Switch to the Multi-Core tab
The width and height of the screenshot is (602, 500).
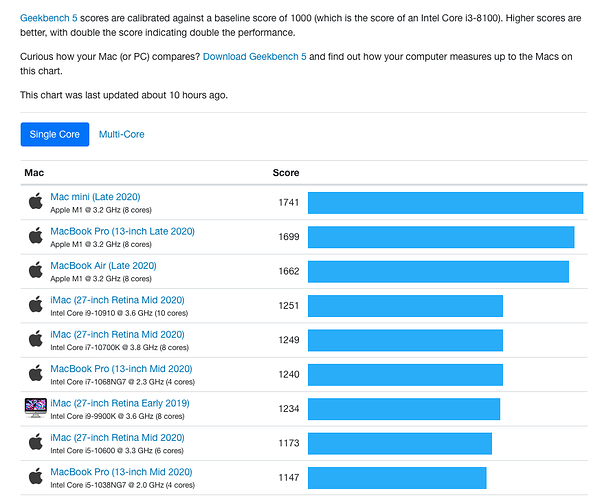coord(122,134)
